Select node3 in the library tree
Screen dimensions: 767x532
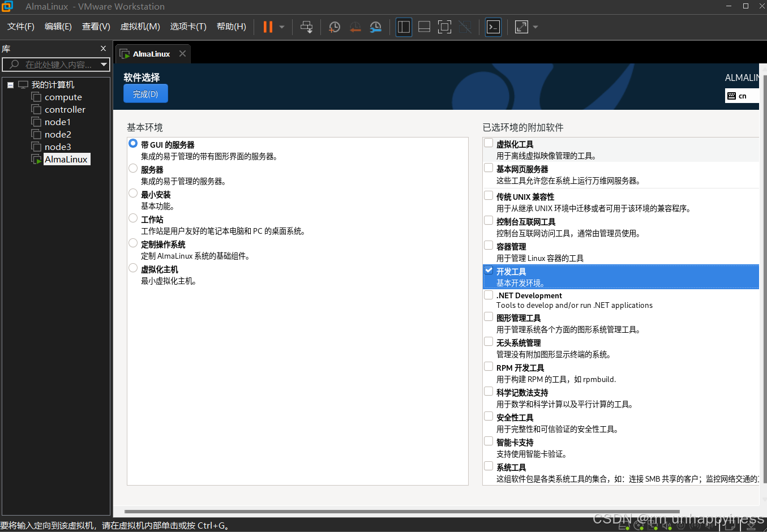point(58,147)
